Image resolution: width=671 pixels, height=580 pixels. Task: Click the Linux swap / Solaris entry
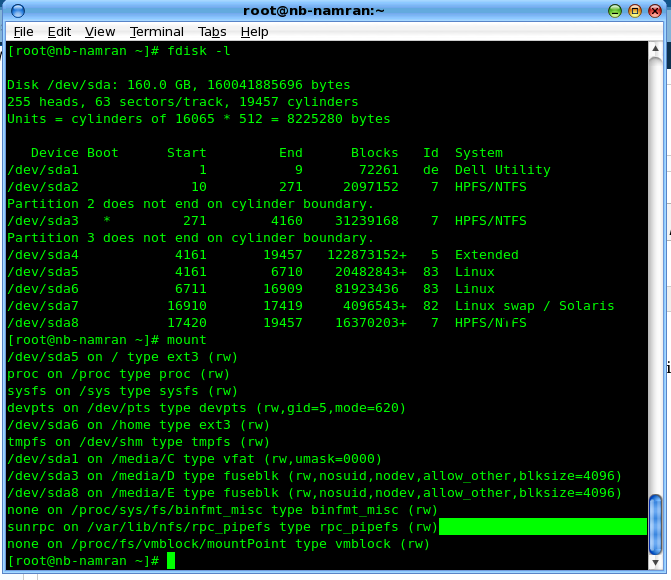click(x=534, y=306)
